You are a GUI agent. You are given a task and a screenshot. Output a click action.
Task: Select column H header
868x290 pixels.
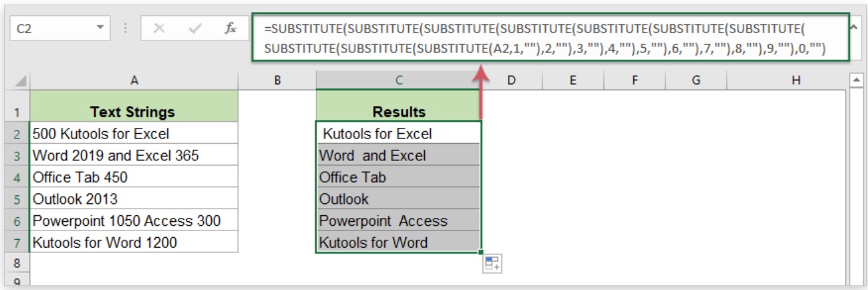(796, 81)
